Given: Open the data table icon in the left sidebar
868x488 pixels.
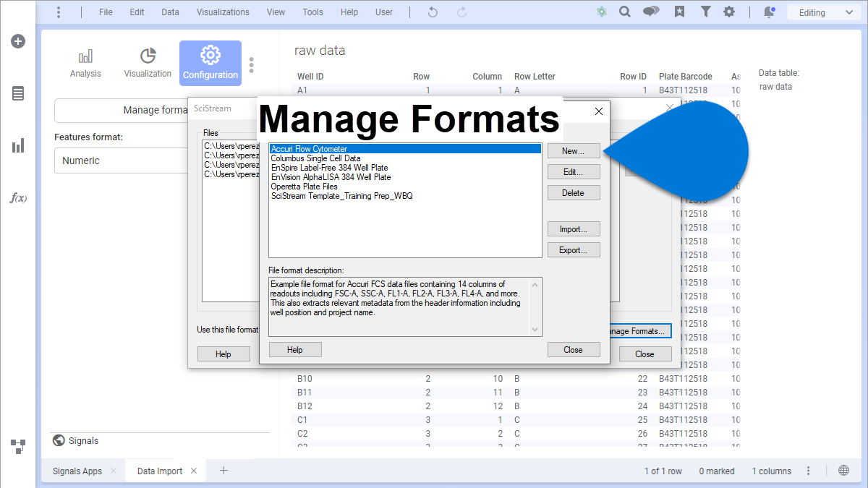Looking at the screenshot, I should coord(18,93).
